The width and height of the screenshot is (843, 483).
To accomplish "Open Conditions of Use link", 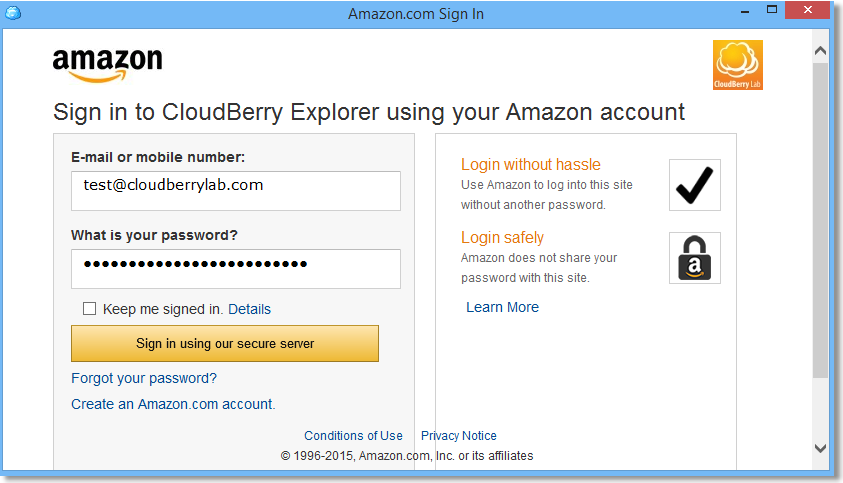I will pyautogui.click(x=353, y=435).
